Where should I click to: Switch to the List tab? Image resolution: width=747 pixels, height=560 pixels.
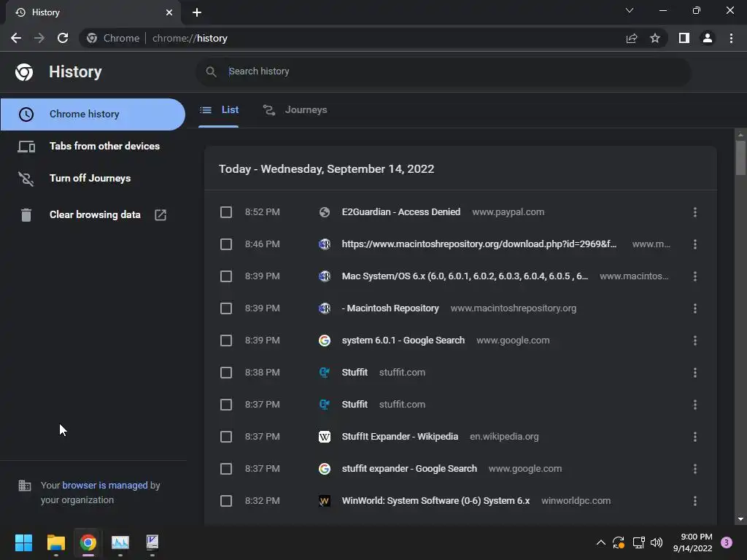(x=219, y=110)
